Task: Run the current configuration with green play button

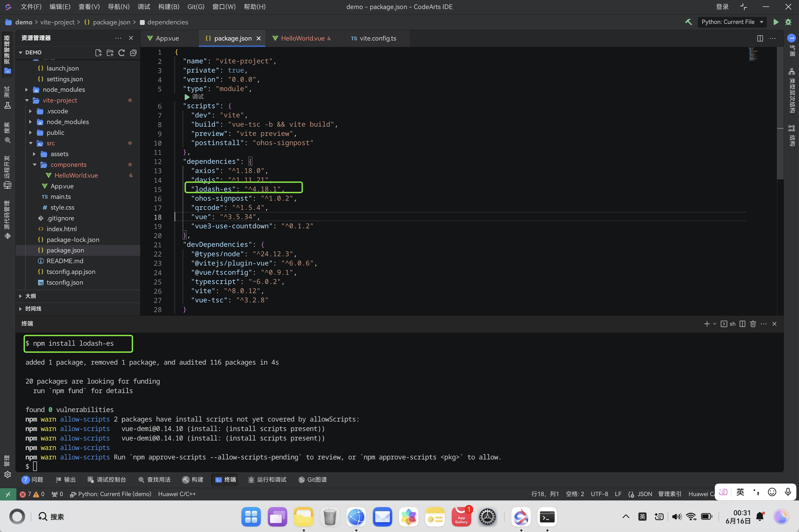Action: coord(776,22)
